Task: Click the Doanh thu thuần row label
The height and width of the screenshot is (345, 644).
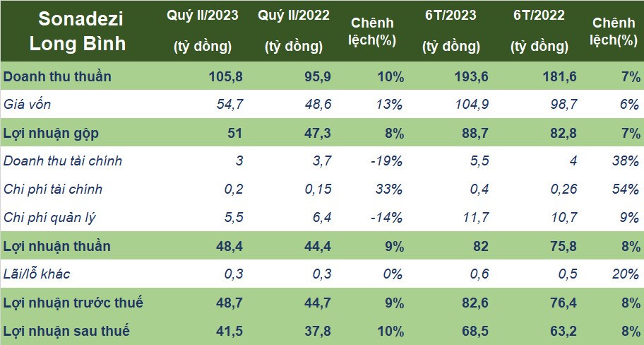Action: tap(57, 76)
